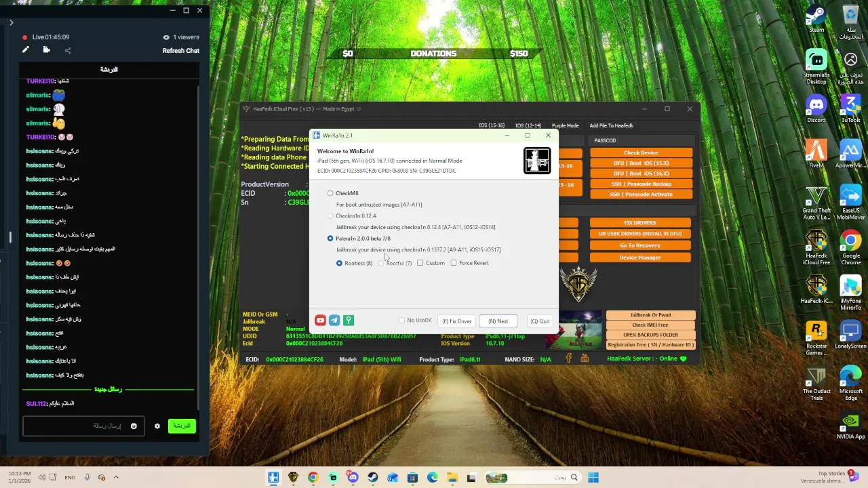868x488 pixels.
Task: Click the (N) Next button
Action: pos(498,321)
